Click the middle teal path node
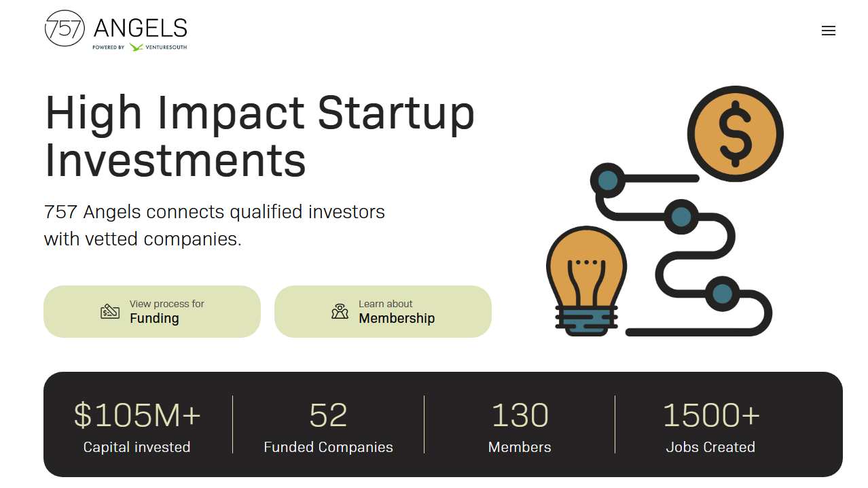Screen dimensions: 868x488 [x=681, y=217]
